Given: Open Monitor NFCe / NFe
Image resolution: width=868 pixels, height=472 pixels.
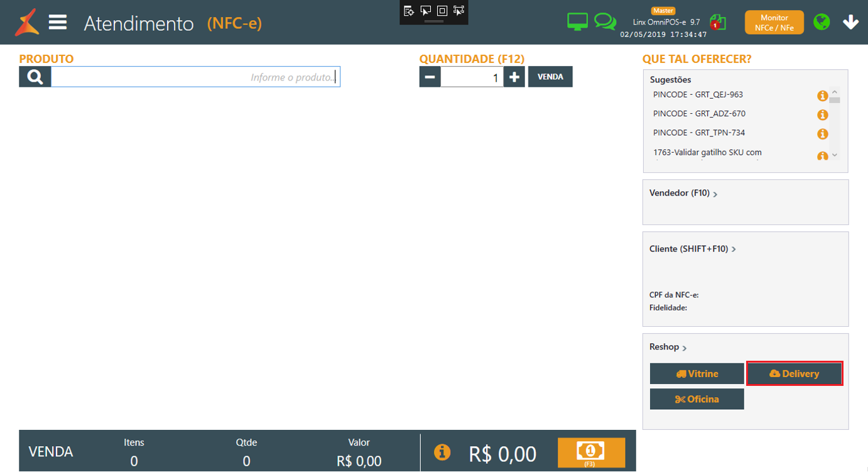Looking at the screenshot, I should [774, 23].
